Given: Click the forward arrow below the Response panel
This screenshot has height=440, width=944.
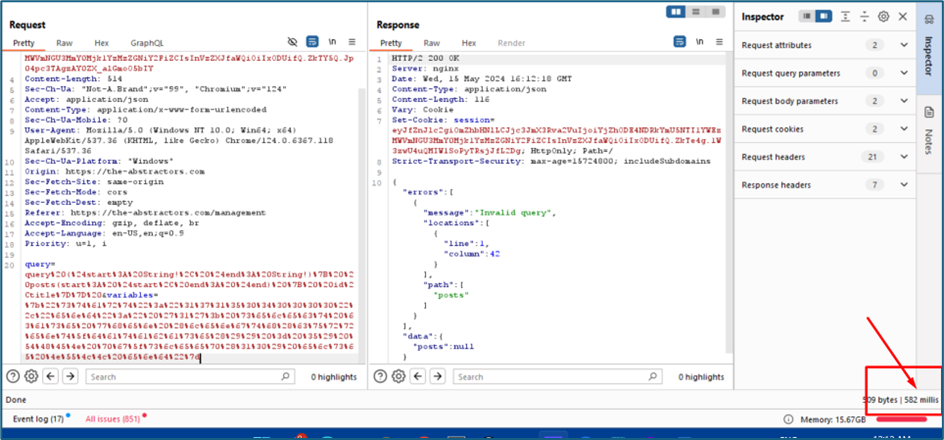Looking at the screenshot, I should (x=438, y=377).
